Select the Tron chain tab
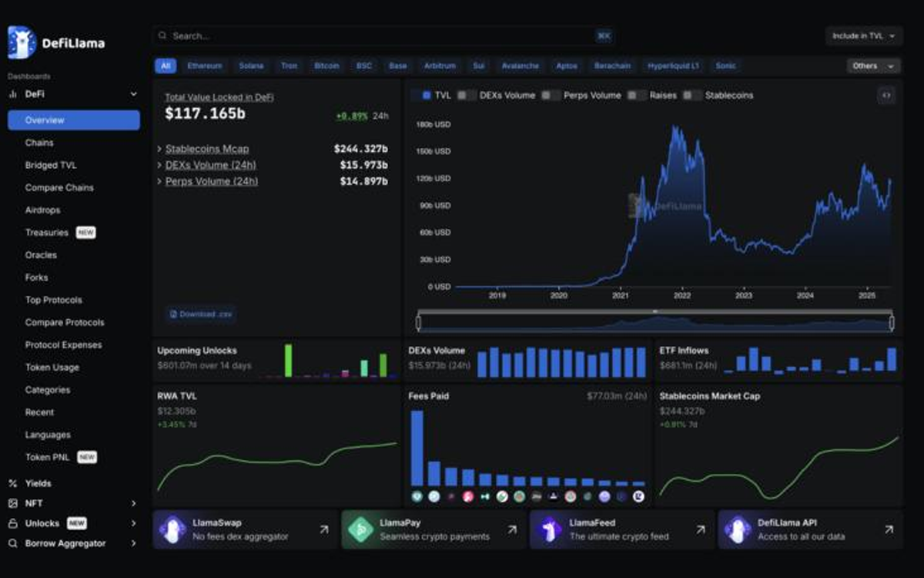Screen dimensions: 924x578 coord(289,66)
